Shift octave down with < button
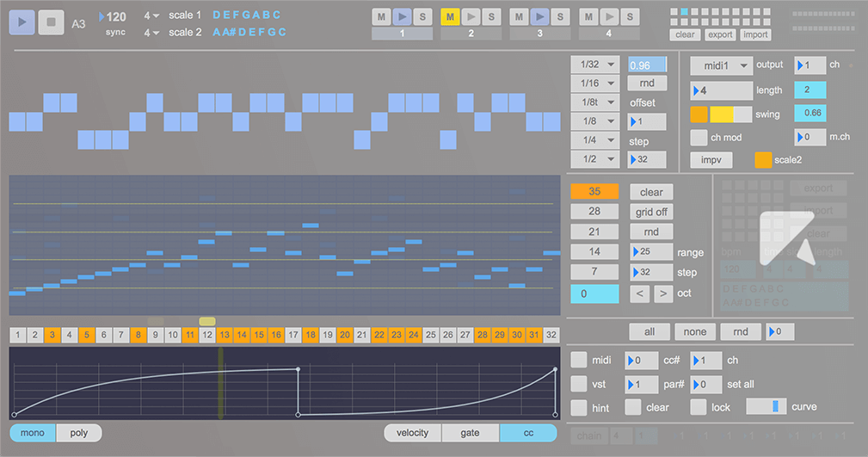The height and width of the screenshot is (457, 868). click(640, 293)
